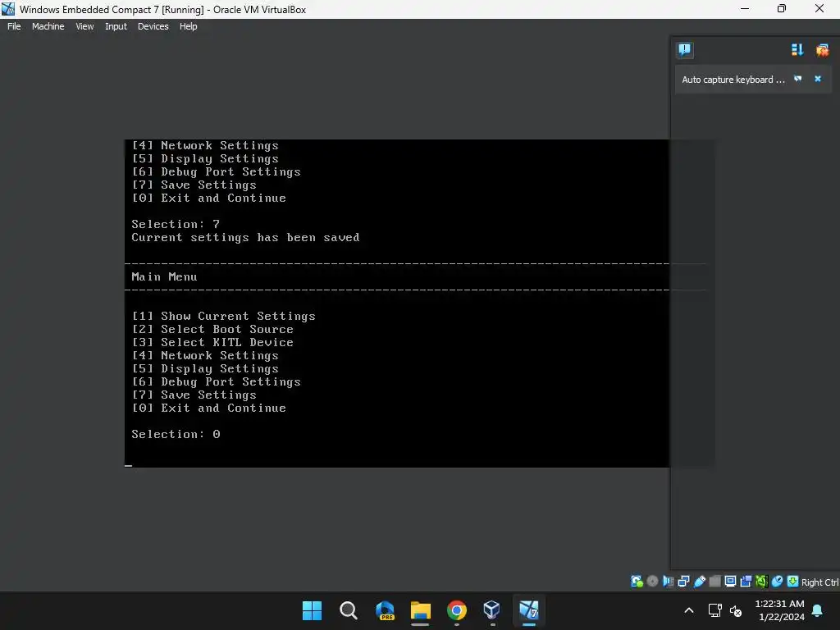Click lower '[1] Show Current Settings' line

223,316
